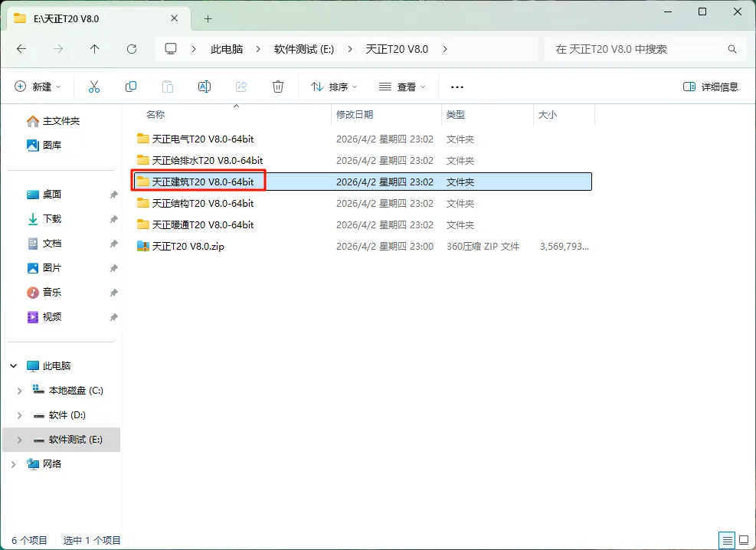Click the Share icon in toolbar
756x550 pixels.
point(241,87)
